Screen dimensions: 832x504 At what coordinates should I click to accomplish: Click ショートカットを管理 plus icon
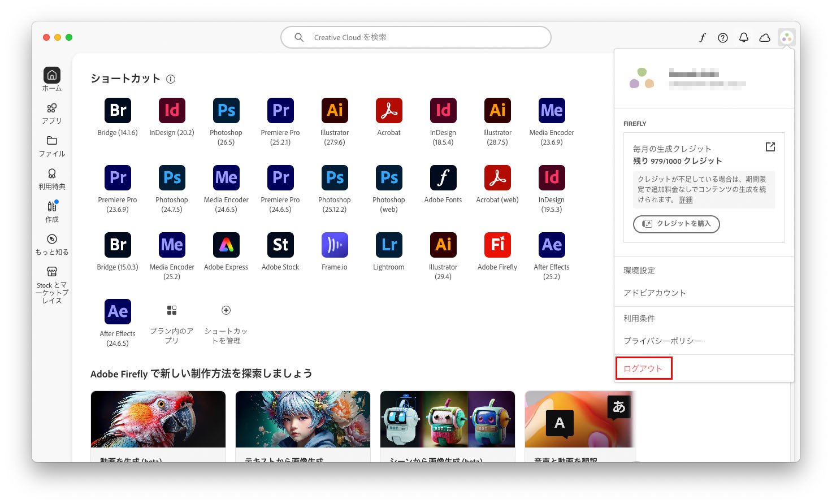(226, 310)
